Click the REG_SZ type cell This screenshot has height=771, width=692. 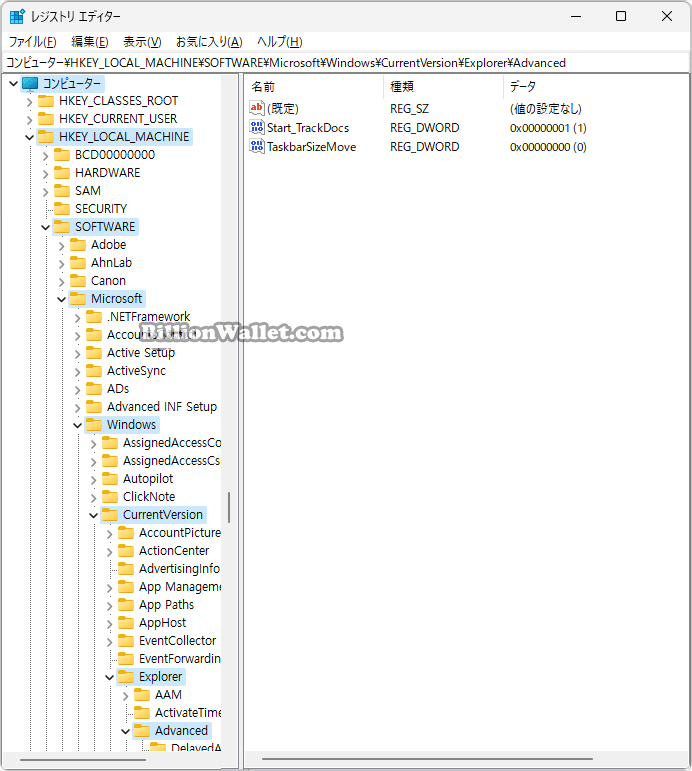point(409,109)
